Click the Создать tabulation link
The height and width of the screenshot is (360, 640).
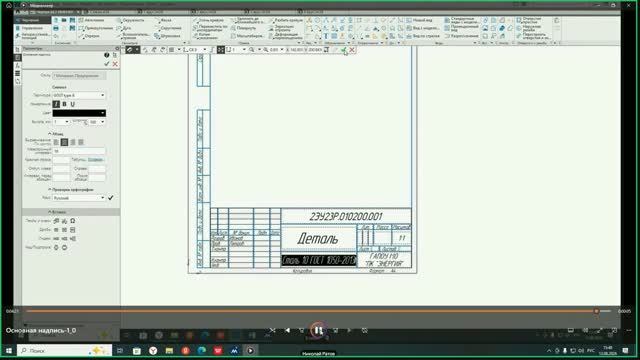(x=96, y=160)
